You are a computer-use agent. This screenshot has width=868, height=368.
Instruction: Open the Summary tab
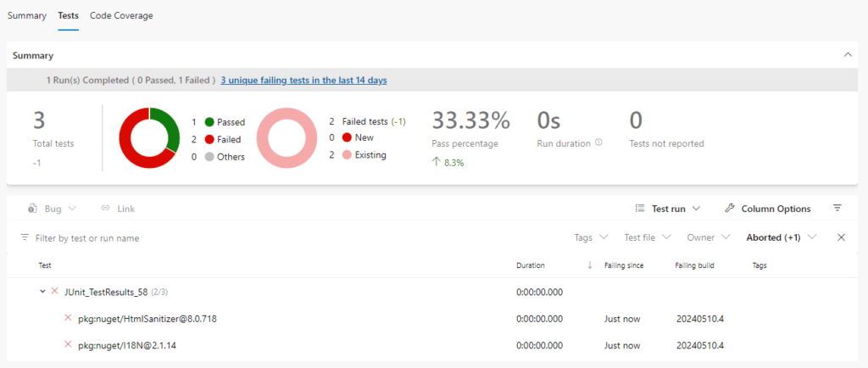tap(26, 15)
